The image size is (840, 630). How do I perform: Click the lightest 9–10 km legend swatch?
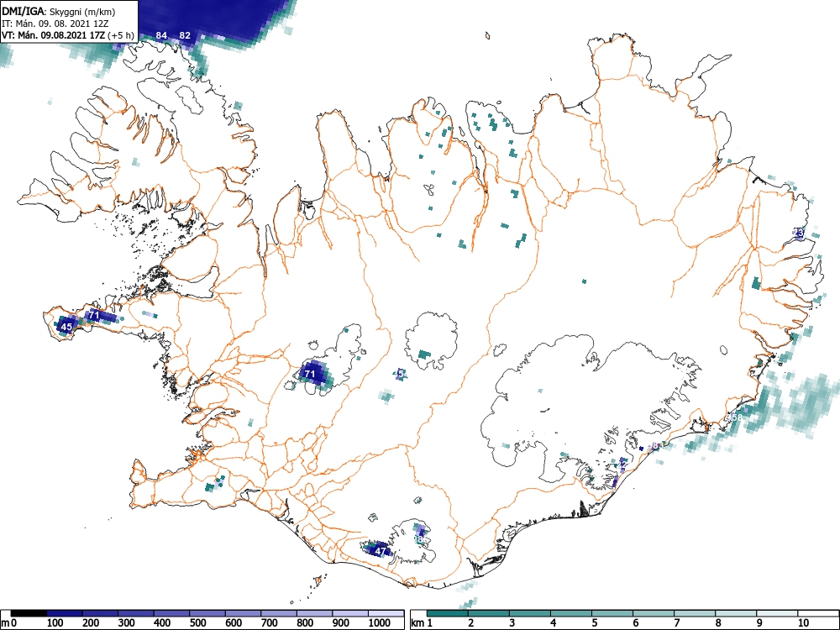pos(777,613)
